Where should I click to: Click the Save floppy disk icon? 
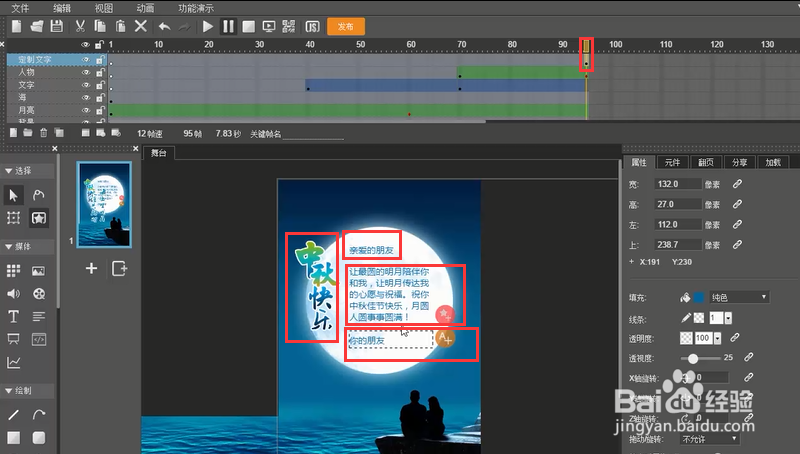(57, 26)
